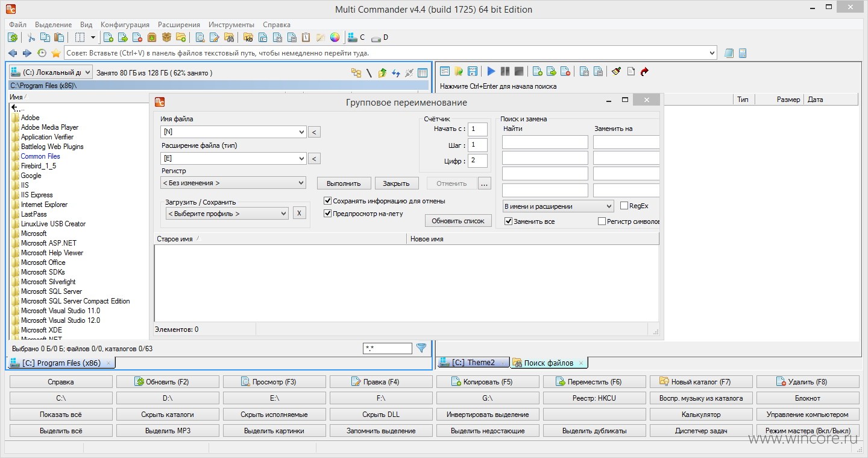Expand the path tip field dropdown arrow
The height and width of the screenshot is (458, 868).
point(712,53)
